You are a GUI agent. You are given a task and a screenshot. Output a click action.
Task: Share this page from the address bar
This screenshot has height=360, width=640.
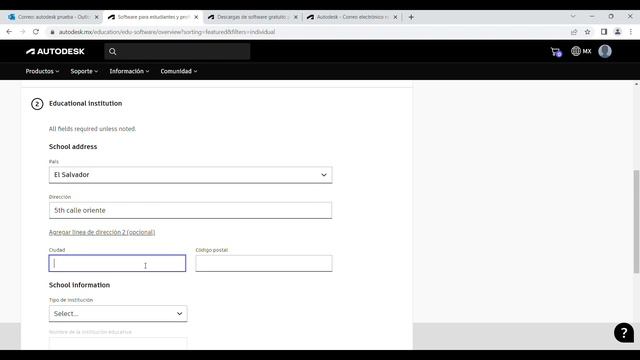(x=574, y=32)
